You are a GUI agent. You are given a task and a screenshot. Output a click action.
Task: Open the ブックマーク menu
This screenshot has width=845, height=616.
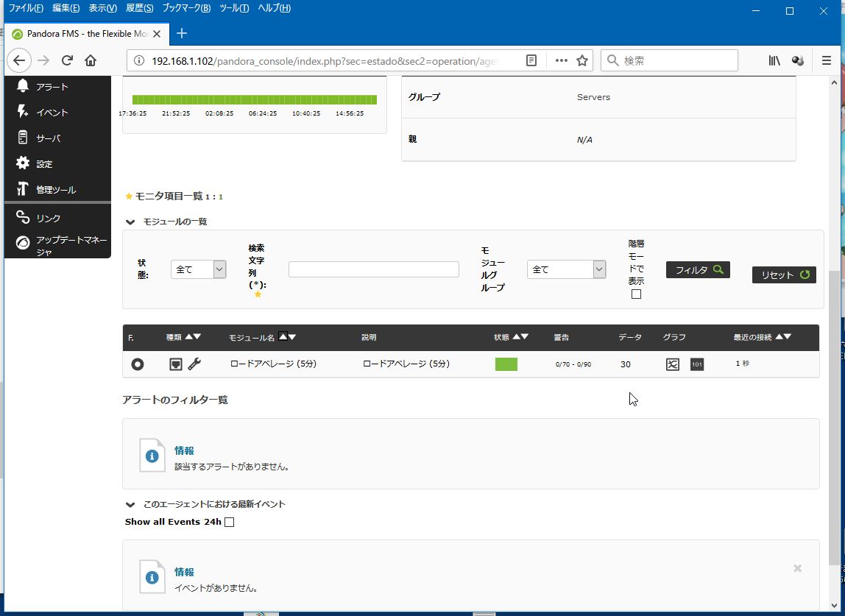(186, 8)
